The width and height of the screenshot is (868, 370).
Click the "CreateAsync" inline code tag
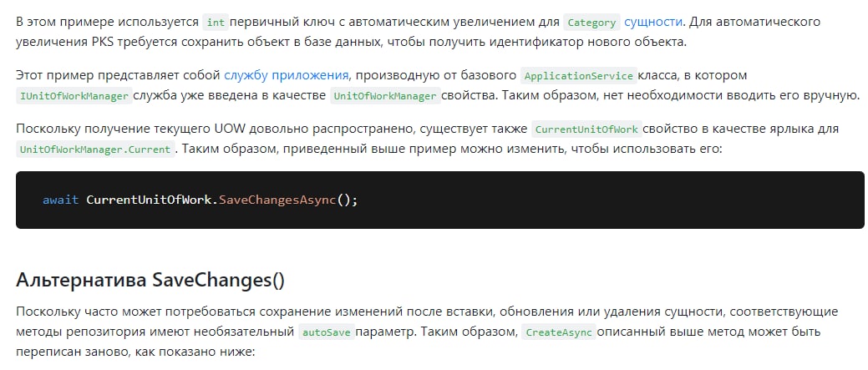[x=559, y=332]
